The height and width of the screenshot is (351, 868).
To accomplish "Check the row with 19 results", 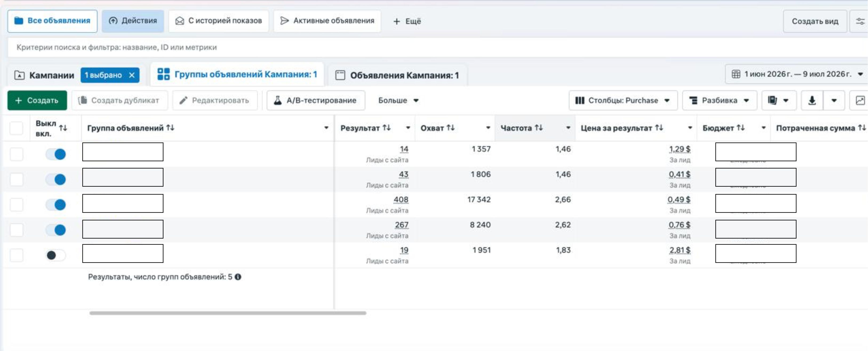I will 16,255.
